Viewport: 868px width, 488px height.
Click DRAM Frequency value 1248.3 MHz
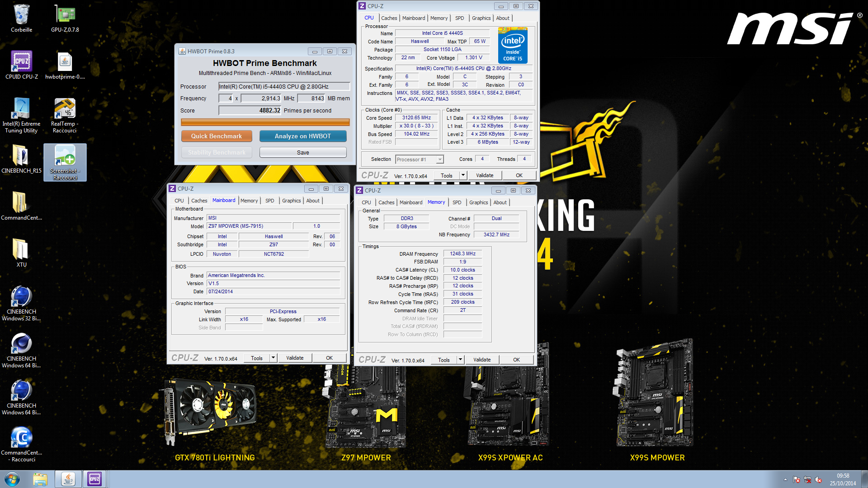click(462, 253)
